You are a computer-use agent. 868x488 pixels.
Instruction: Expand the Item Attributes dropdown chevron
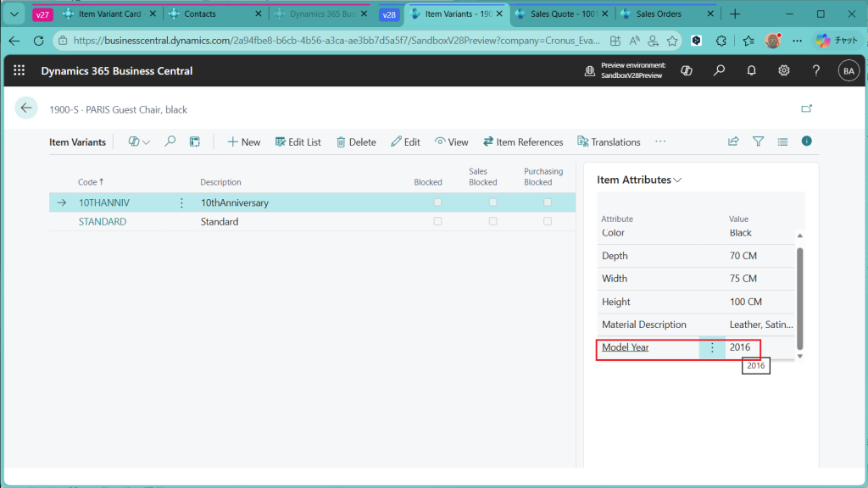click(677, 180)
